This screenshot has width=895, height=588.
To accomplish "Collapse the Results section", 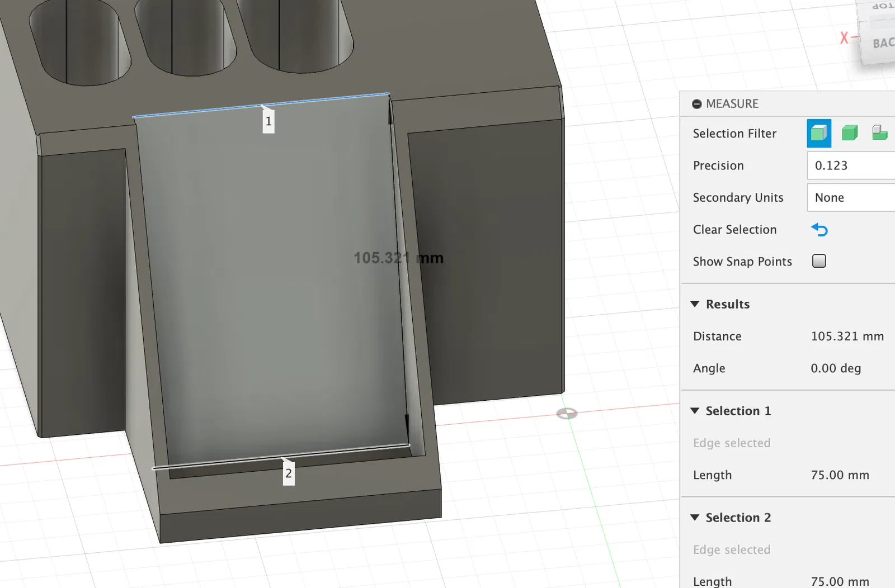I will [695, 304].
